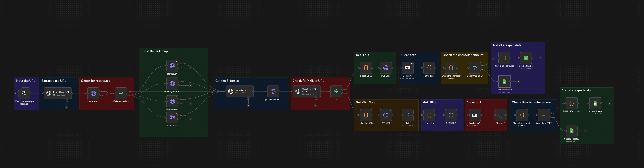
Task: Select the 'Google Sheets1' node
Action: click(x=526, y=58)
